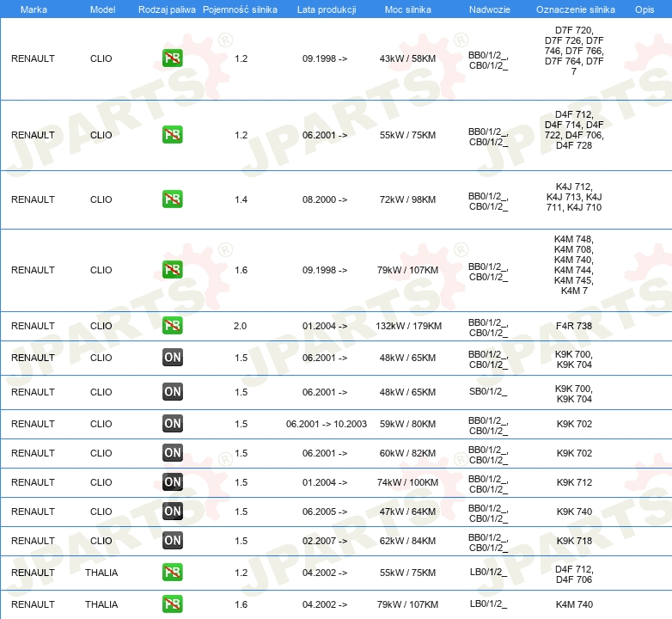Click the diesel ON icon in the K9K 740 row
672x619 pixels.
coord(173,512)
